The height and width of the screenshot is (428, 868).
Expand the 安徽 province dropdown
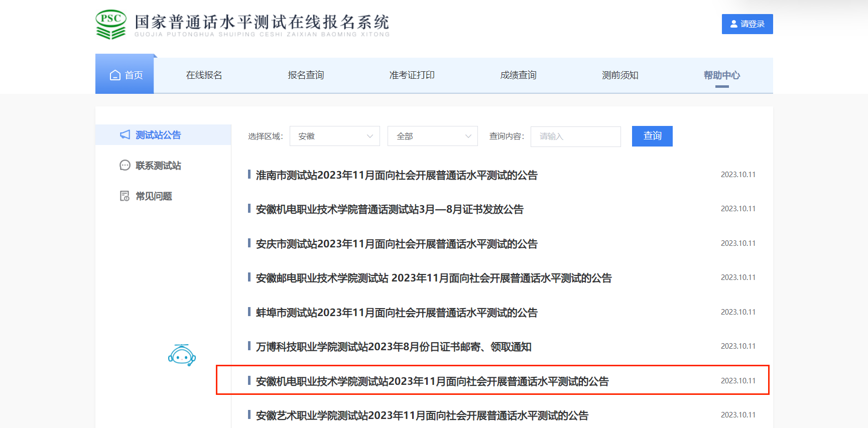tap(334, 136)
